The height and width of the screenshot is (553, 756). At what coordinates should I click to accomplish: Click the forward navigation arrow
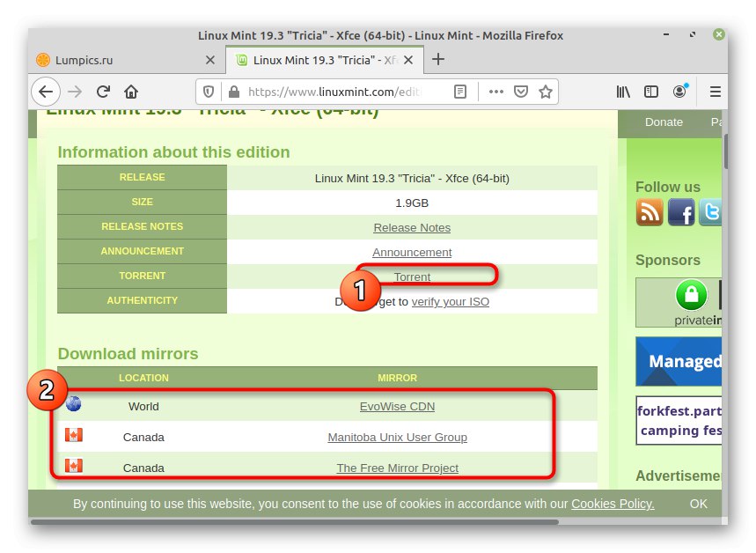[75, 92]
